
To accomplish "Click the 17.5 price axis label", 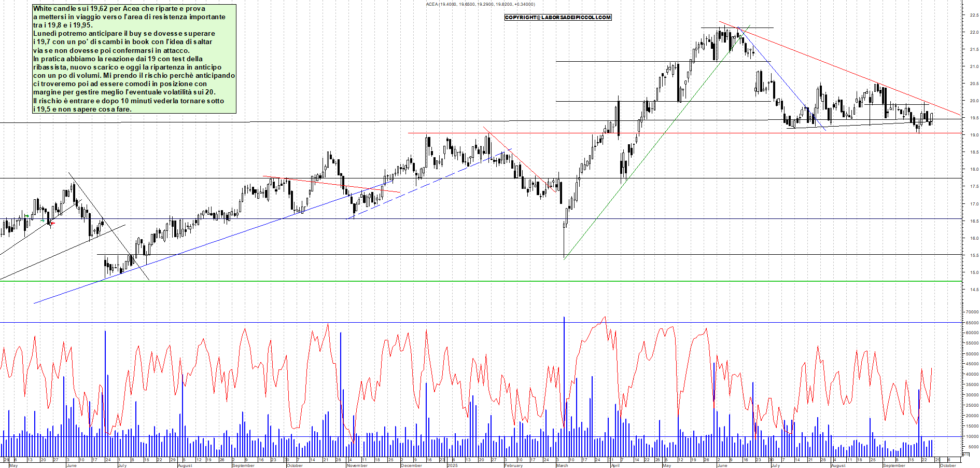I will [974, 186].
